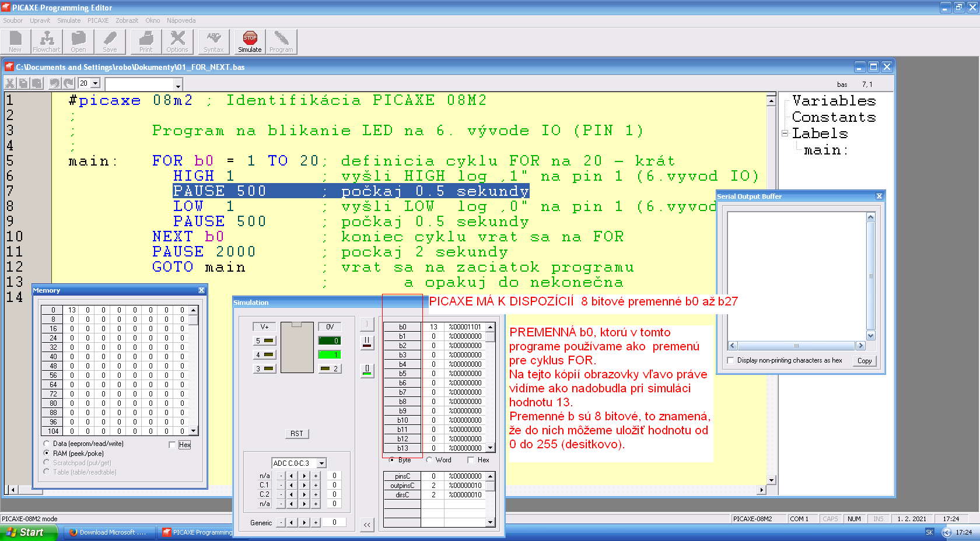Screen dimensions: 980x541
Task: Enable the Hex checkbox in Simulation panel
Action: point(471,460)
